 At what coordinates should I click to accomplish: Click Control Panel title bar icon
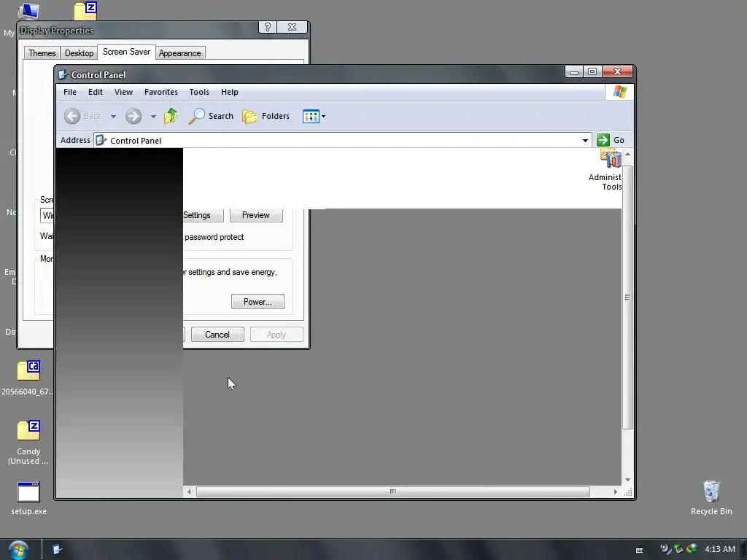point(63,74)
